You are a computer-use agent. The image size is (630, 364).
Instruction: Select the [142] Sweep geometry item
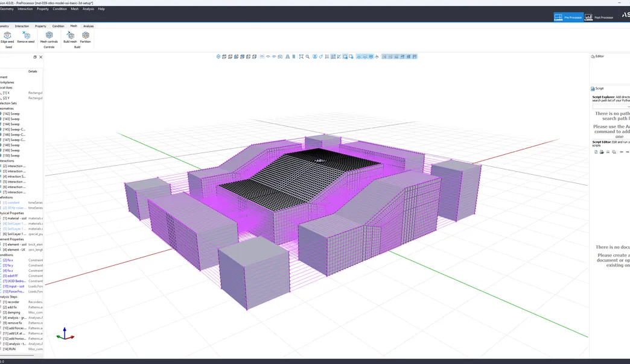pyautogui.click(x=11, y=113)
